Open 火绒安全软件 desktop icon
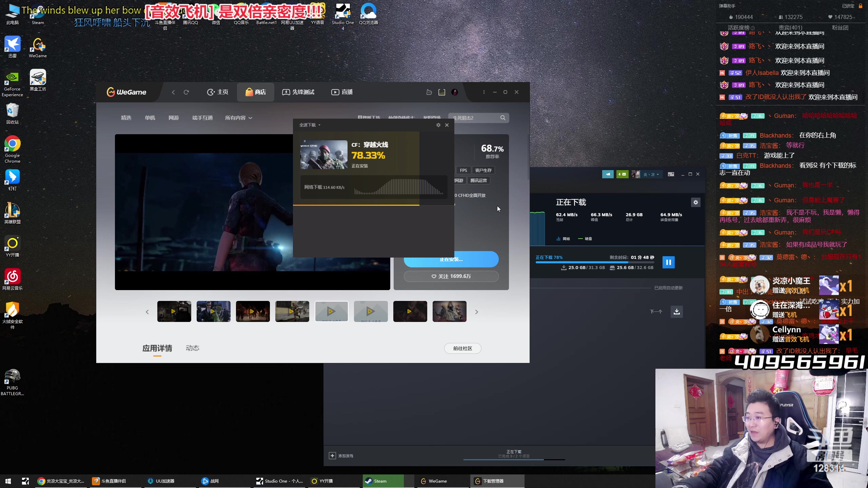The image size is (868, 488). coord(13,315)
